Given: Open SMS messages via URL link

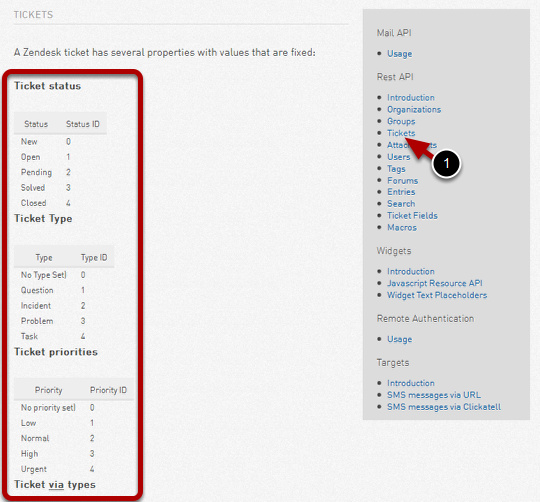Looking at the screenshot, I should click(x=434, y=395).
